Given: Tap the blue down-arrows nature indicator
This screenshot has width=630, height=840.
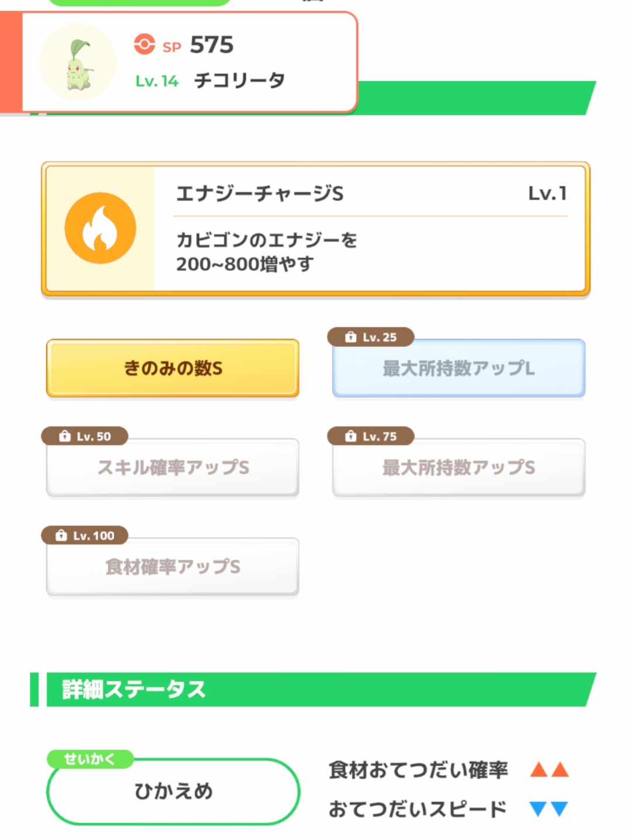Looking at the screenshot, I should 549,809.
